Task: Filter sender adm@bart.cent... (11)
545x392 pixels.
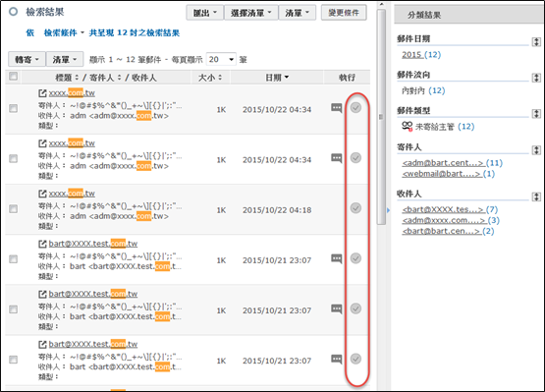Action: [452, 163]
